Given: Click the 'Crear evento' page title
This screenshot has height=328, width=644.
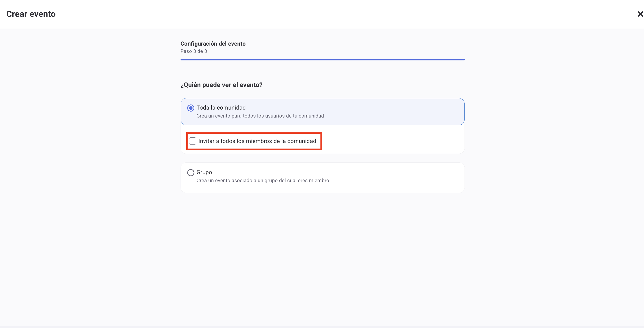Looking at the screenshot, I should point(31,14).
